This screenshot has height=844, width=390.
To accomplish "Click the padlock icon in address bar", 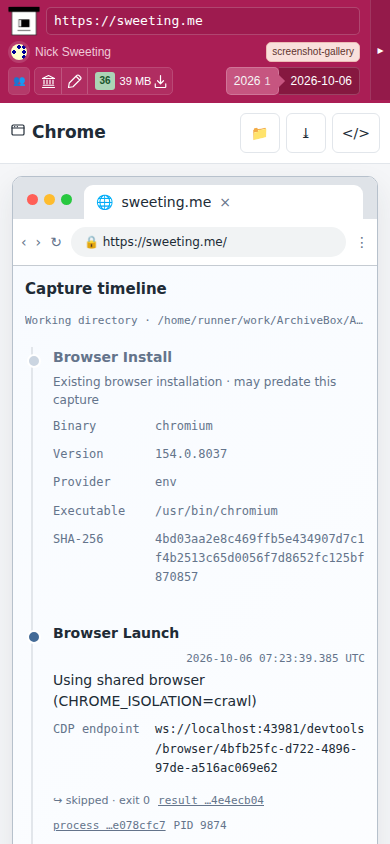I will (x=91, y=242).
